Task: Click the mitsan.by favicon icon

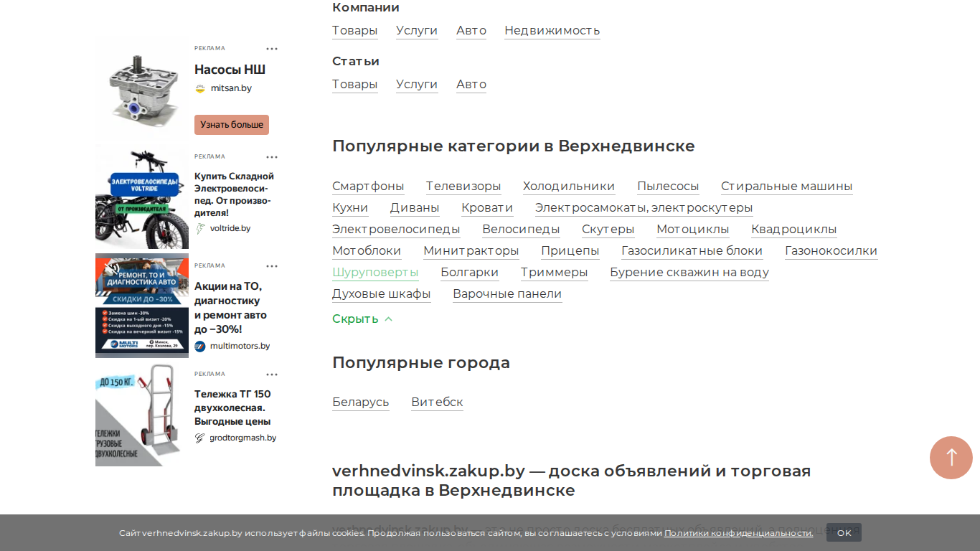Action: tap(200, 88)
